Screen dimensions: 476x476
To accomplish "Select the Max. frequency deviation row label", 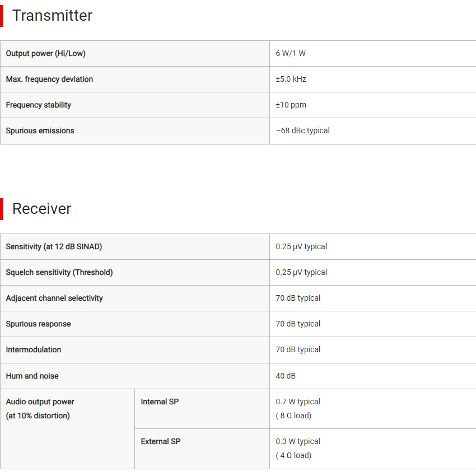I will pos(49,79).
